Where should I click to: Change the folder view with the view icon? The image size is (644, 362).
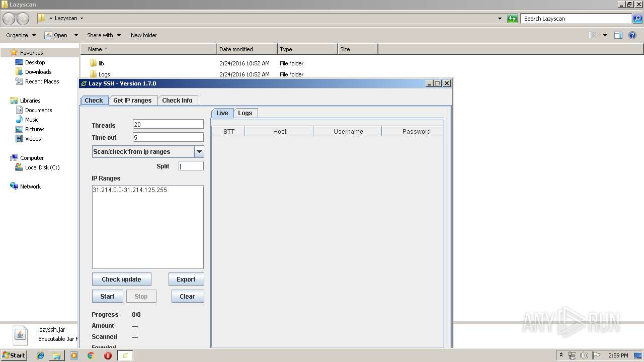593,35
